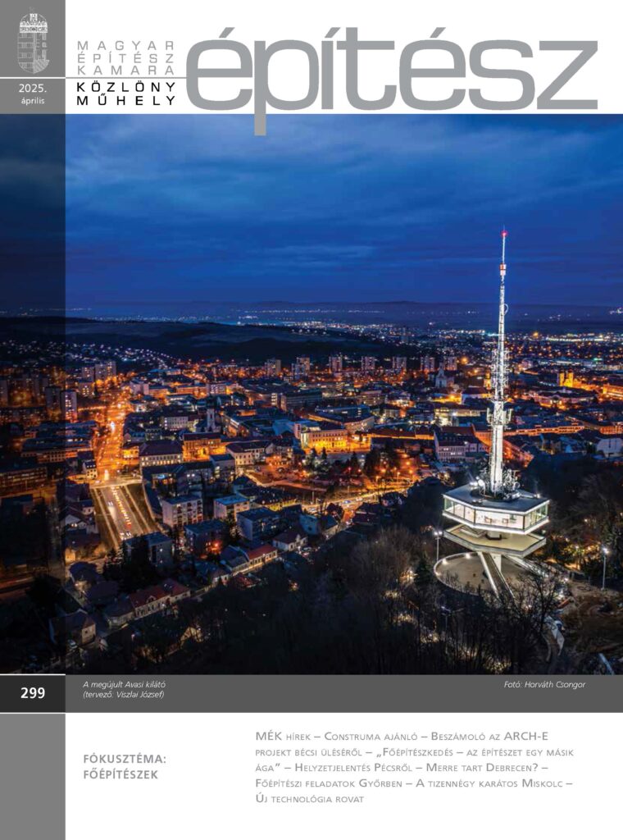This screenshot has width=623, height=840.
Task: Click the 'FÓKUSZTÉMA:' heading
Action: [x=125, y=759]
